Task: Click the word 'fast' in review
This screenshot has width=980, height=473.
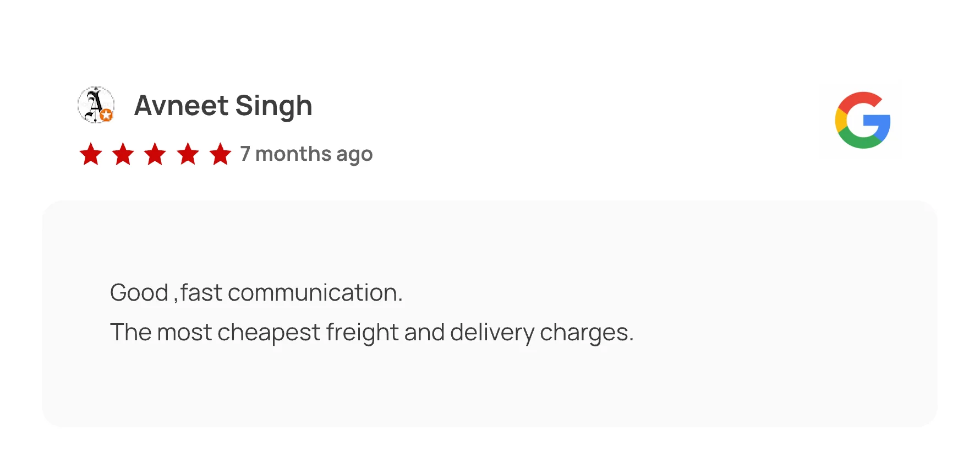Action: [x=201, y=292]
